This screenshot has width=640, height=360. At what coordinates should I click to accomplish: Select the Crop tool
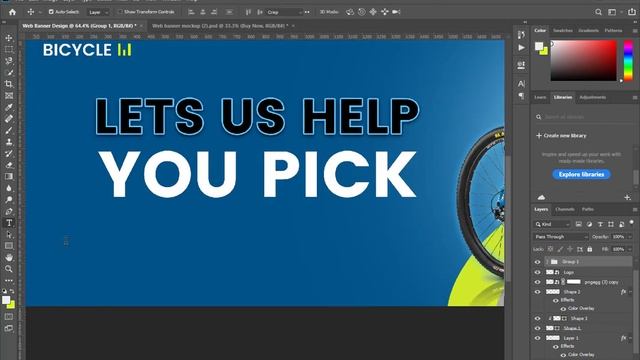tap(9, 84)
